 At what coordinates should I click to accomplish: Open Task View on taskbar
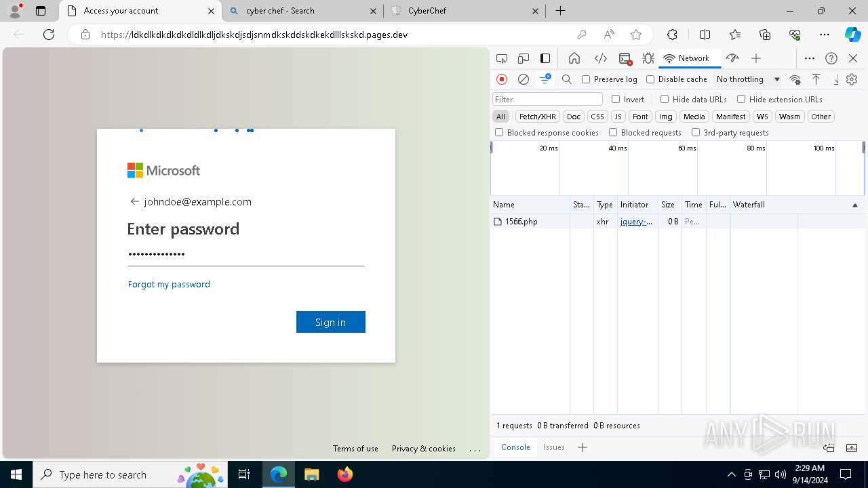click(245, 474)
